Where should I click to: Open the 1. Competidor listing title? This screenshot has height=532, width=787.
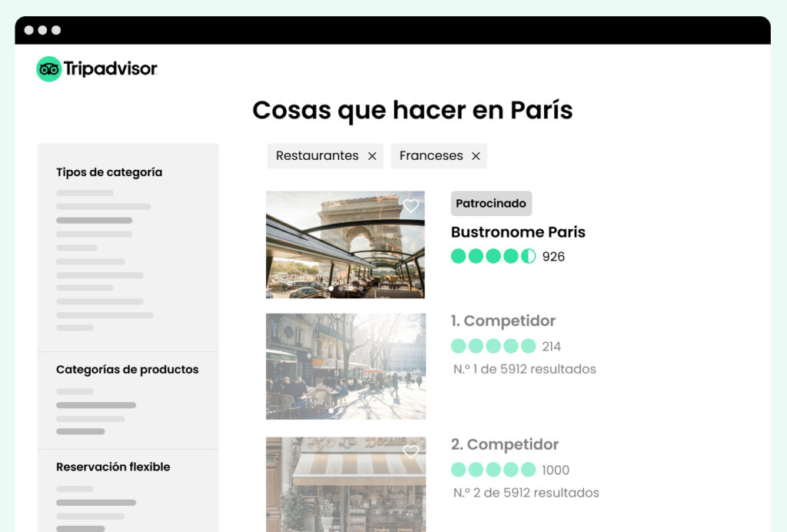coord(503,321)
